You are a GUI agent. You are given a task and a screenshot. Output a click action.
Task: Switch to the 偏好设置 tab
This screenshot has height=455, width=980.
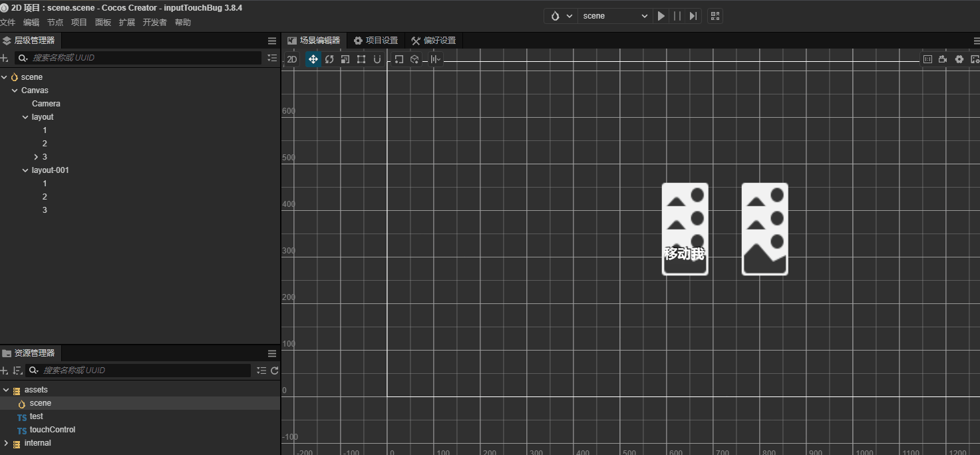tap(434, 41)
